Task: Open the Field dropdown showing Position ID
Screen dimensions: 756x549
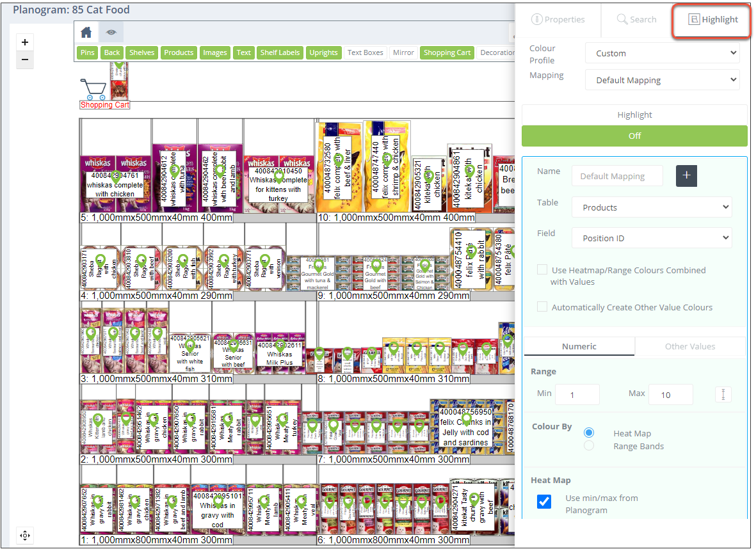Action: tap(652, 238)
